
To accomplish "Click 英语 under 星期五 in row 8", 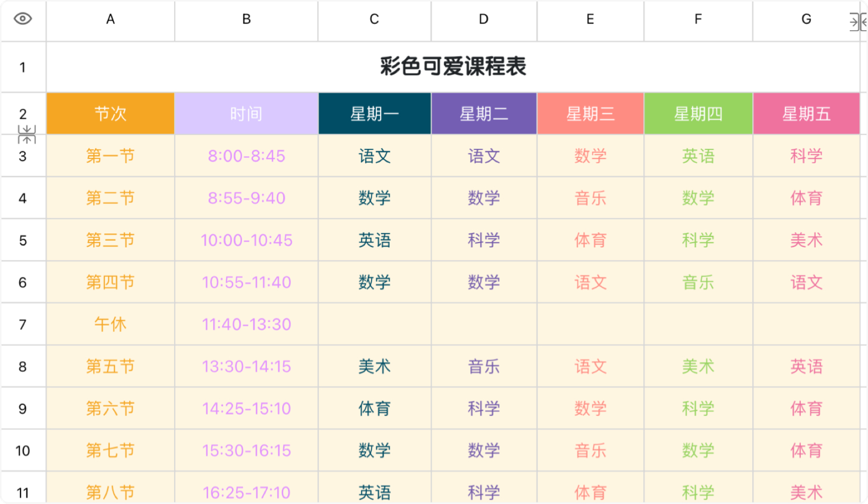I will (806, 366).
